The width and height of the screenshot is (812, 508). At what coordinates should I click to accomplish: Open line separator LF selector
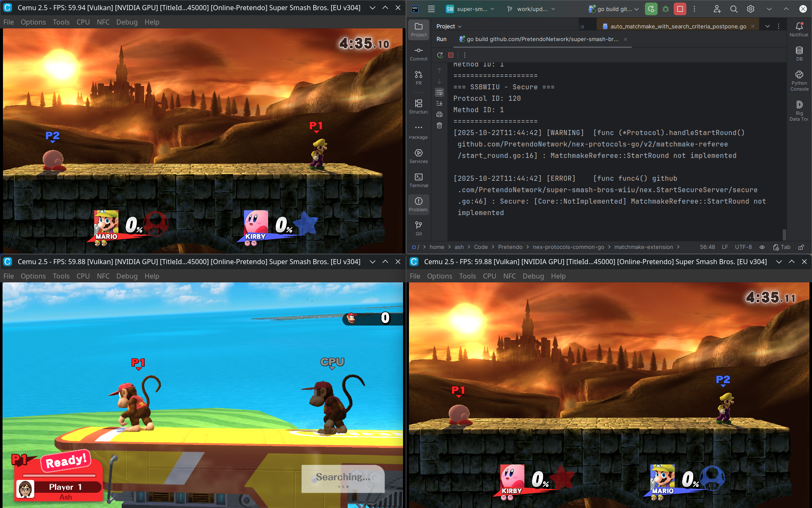tap(725, 247)
